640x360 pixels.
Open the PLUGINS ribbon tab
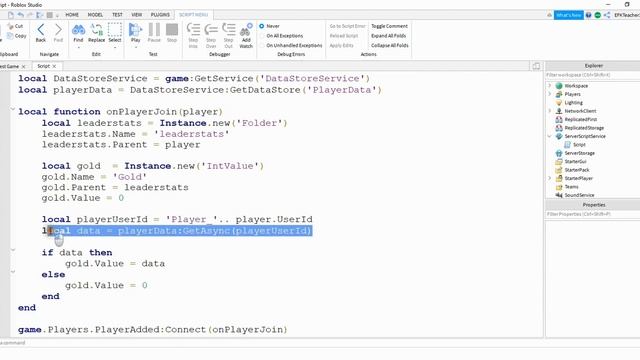tap(160, 15)
